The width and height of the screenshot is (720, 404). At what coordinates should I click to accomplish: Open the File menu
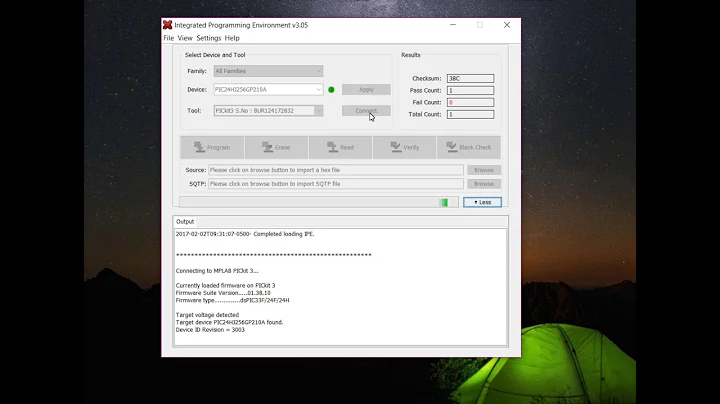169,38
